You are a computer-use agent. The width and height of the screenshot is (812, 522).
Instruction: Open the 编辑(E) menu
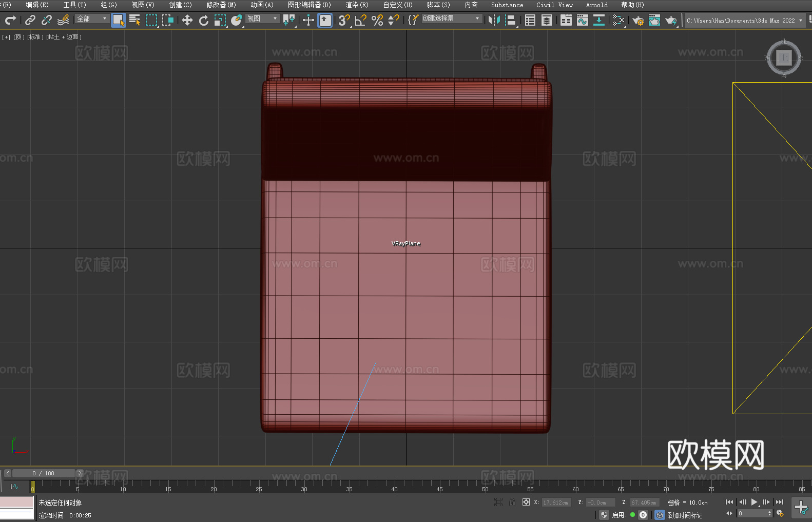[x=37, y=5]
